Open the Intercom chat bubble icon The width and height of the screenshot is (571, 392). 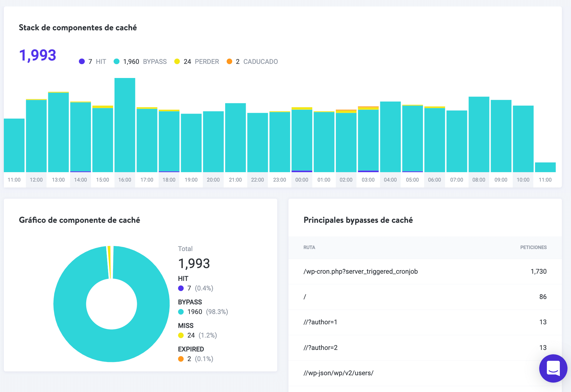(x=553, y=368)
